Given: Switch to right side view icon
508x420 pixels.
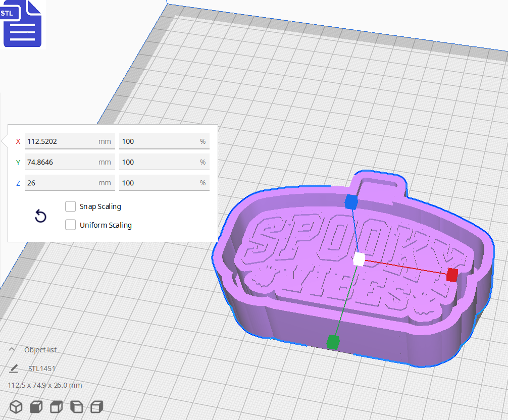Looking at the screenshot, I should click(96, 406).
